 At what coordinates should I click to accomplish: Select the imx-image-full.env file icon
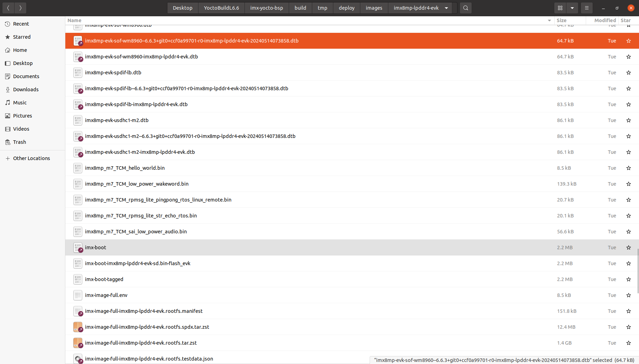pyautogui.click(x=78, y=295)
